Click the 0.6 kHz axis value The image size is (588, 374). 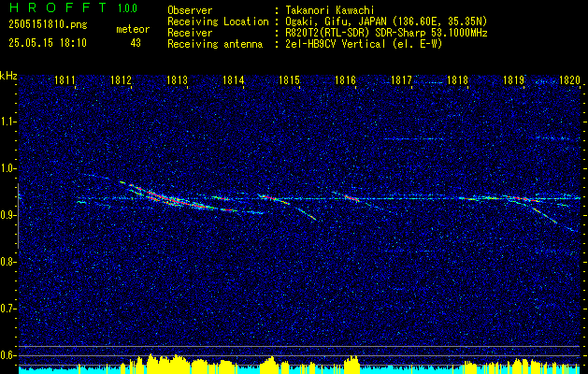pos(7,355)
